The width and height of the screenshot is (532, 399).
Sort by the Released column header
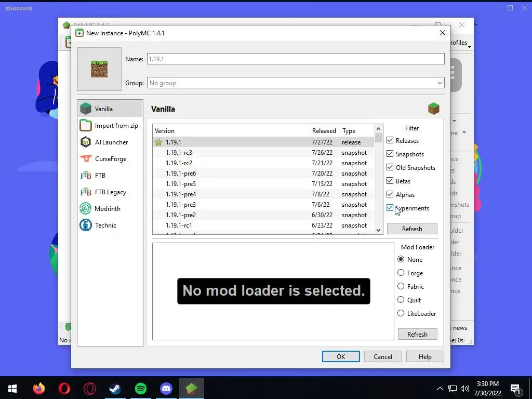[324, 130]
